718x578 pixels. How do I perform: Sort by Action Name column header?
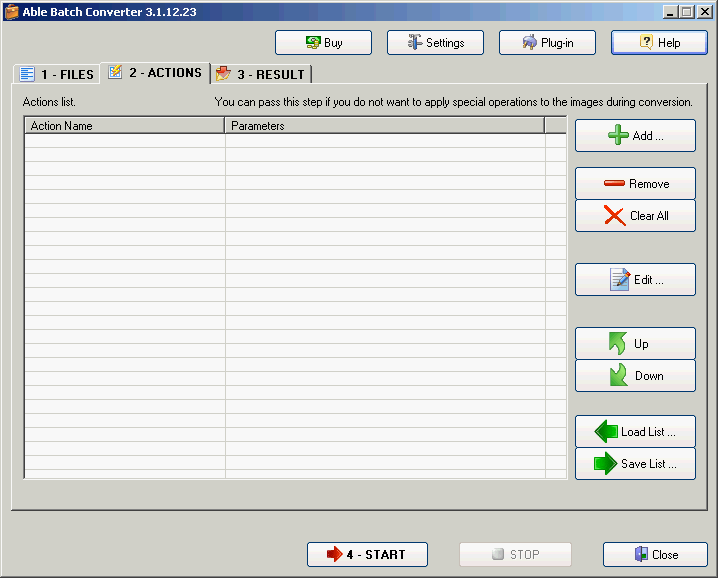pos(124,125)
